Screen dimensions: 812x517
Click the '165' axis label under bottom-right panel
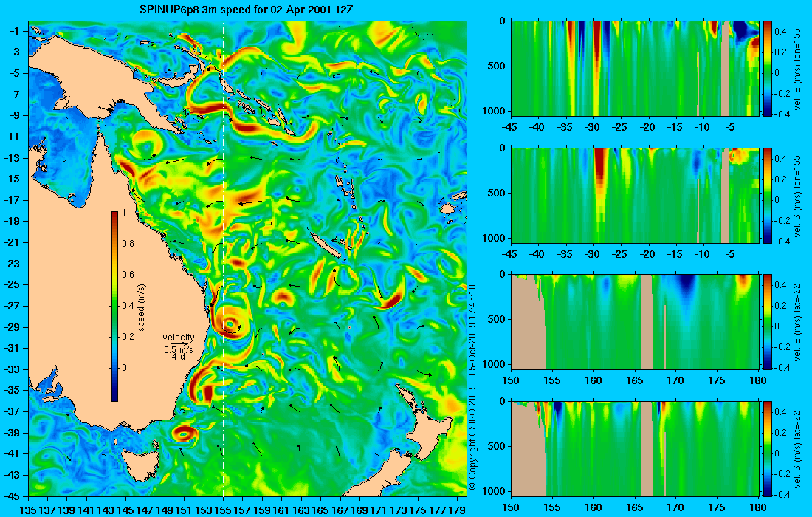[x=634, y=507]
